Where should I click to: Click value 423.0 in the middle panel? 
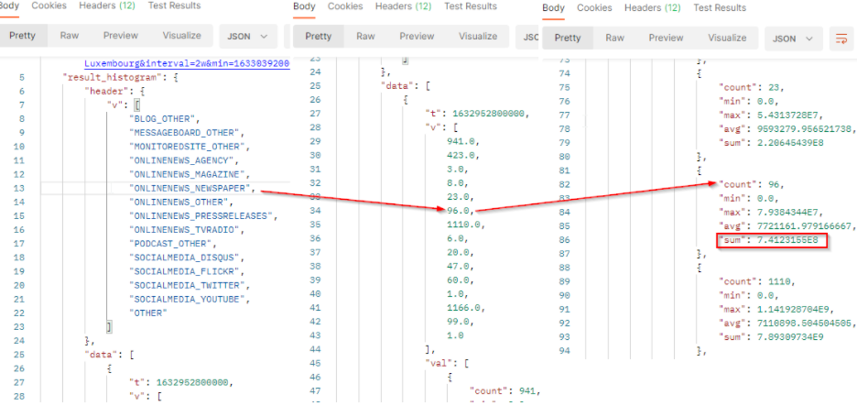click(460, 155)
